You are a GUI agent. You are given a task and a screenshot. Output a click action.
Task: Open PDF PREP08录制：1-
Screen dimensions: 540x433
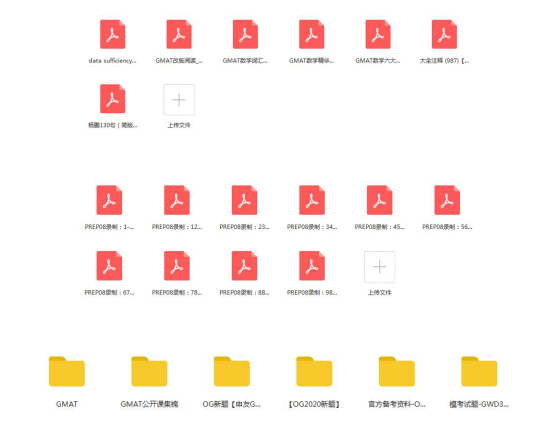(x=109, y=200)
